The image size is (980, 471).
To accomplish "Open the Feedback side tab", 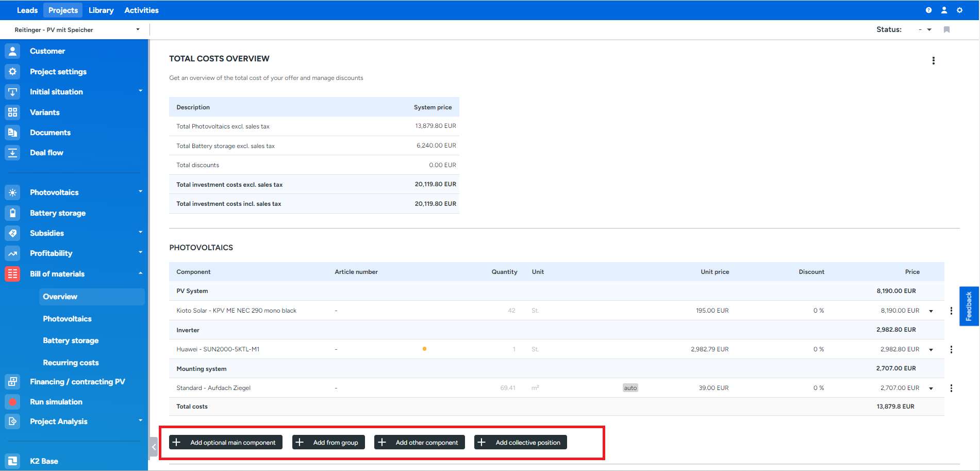I will (x=969, y=306).
